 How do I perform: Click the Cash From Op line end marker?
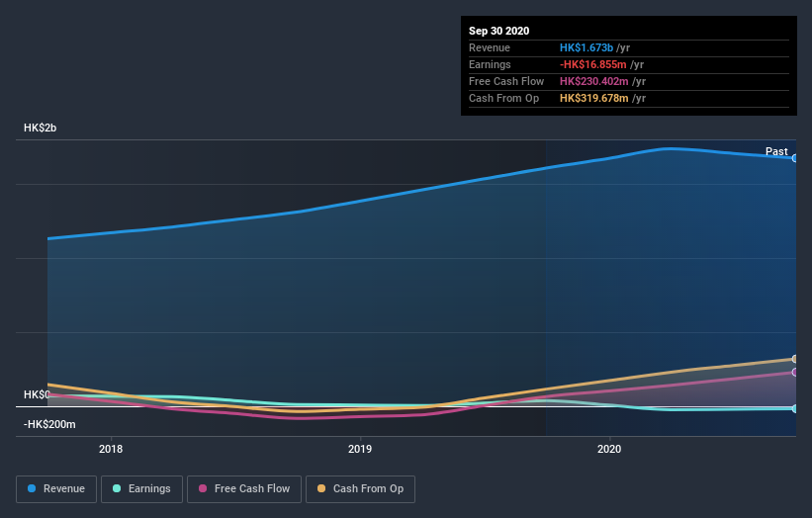click(x=794, y=359)
